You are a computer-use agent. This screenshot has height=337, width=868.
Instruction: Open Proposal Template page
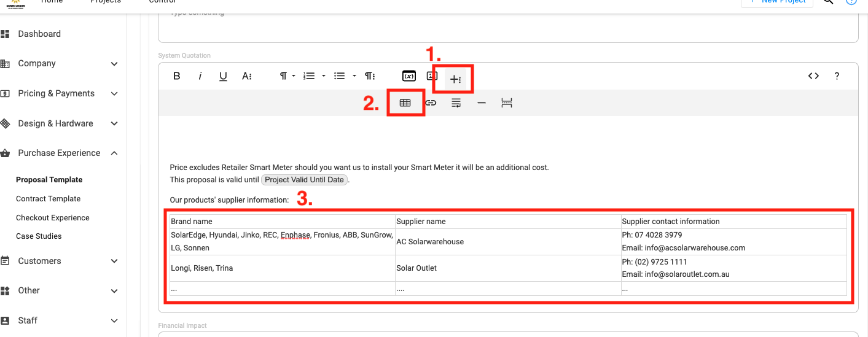pos(49,180)
